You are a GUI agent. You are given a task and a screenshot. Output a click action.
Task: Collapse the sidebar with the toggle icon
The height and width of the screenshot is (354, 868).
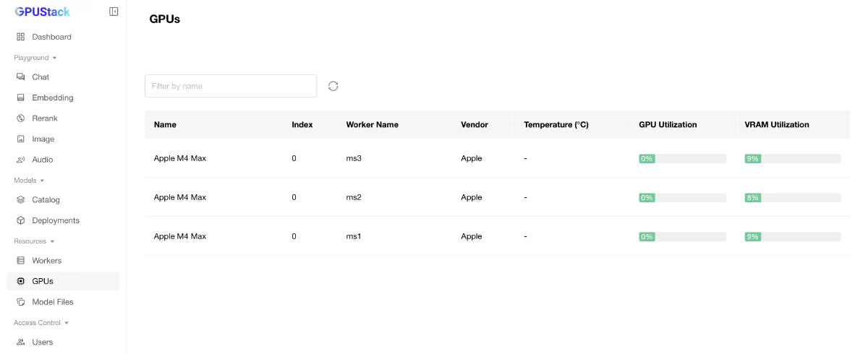[x=114, y=12]
